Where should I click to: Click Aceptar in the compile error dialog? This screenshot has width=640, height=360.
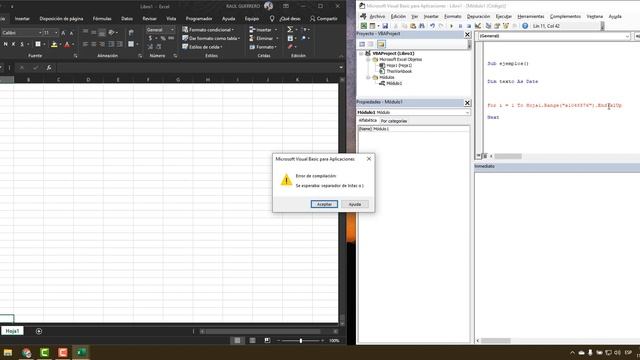[x=324, y=204]
